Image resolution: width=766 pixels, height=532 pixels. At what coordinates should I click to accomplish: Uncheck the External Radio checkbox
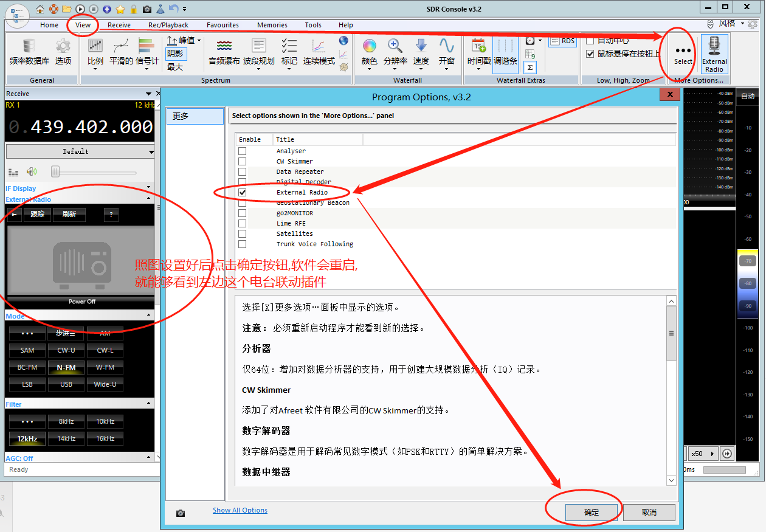click(243, 192)
